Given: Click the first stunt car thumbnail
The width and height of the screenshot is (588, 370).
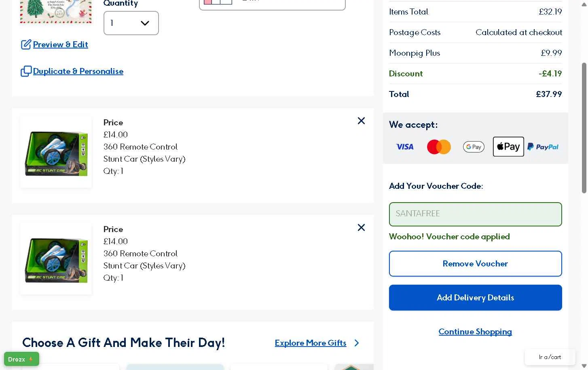Looking at the screenshot, I should [56, 152].
